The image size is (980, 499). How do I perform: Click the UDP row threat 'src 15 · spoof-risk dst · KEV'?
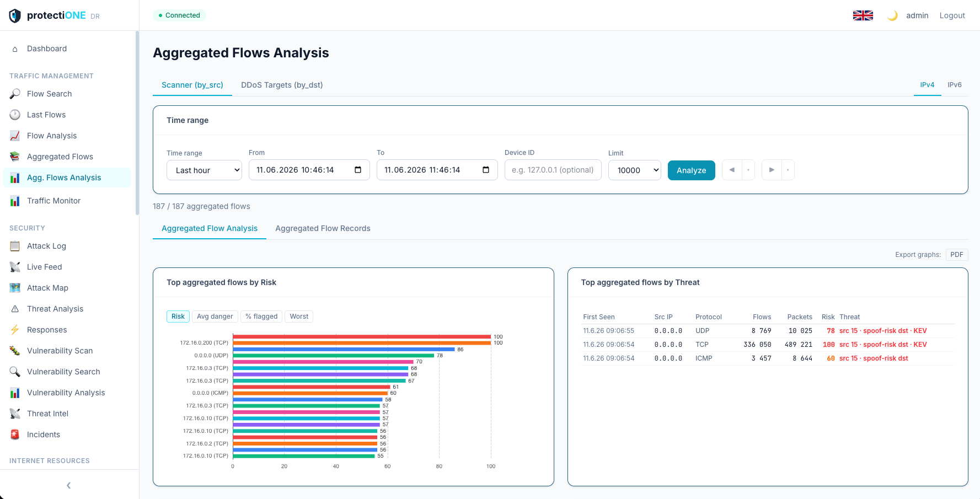[x=883, y=331]
